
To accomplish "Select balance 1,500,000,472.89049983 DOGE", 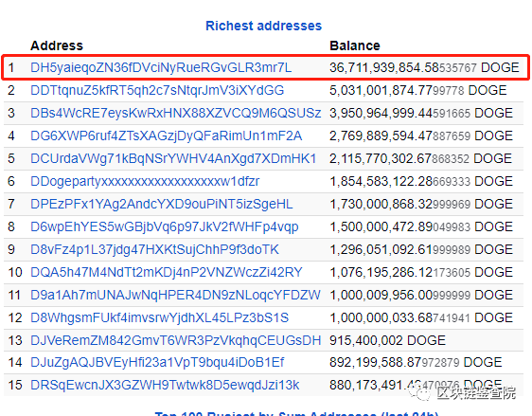I will coord(421,226).
